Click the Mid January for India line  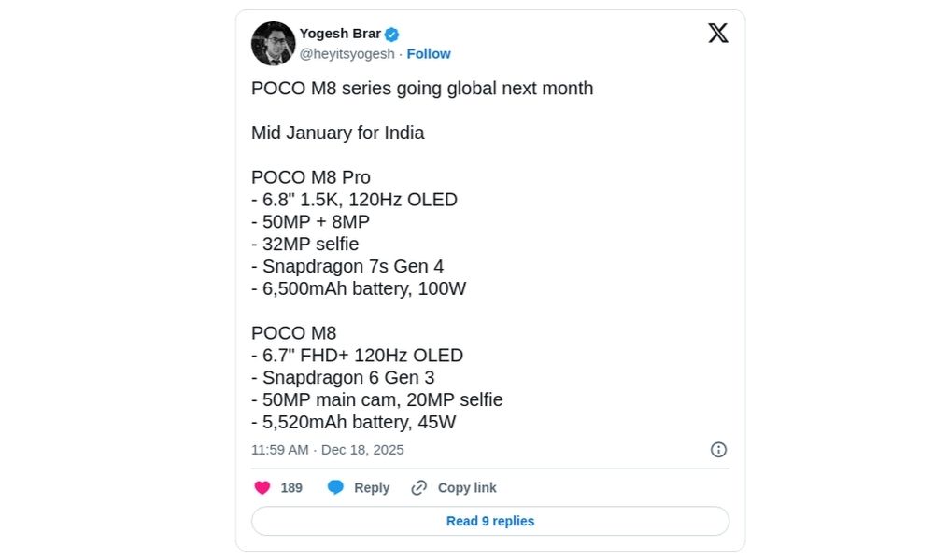pyautogui.click(x=338, y=133)
